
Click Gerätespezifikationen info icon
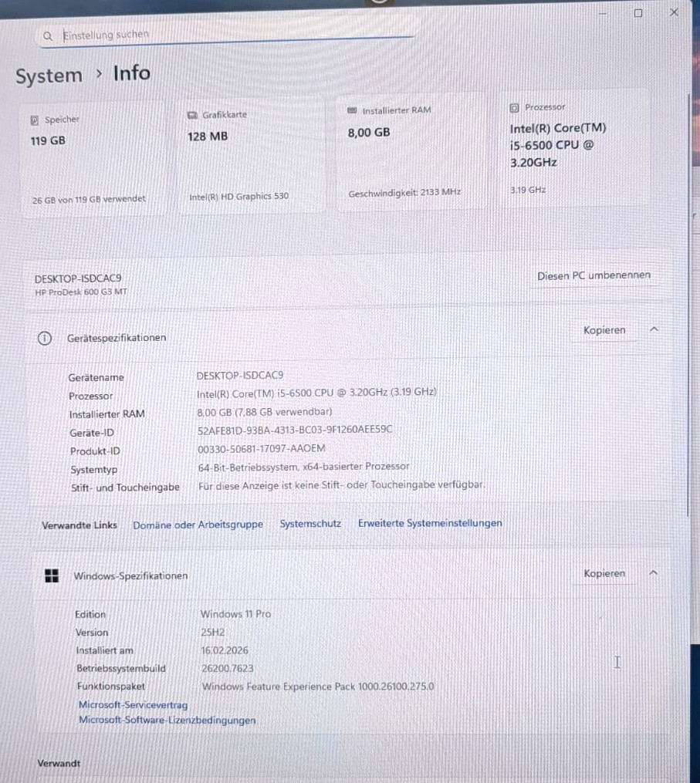click(45, 338)
